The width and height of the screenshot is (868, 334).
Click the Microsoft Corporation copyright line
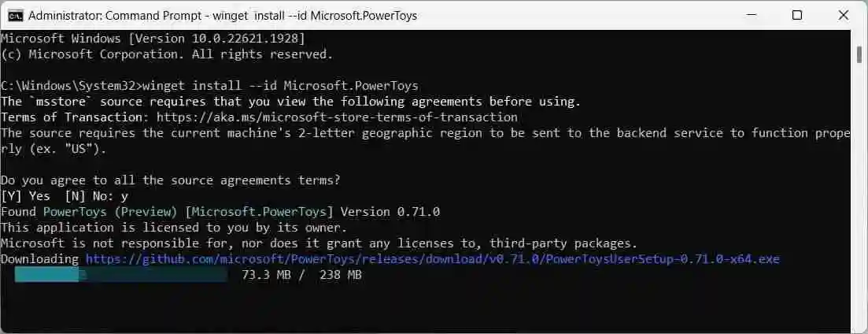[x=167, y=54]
